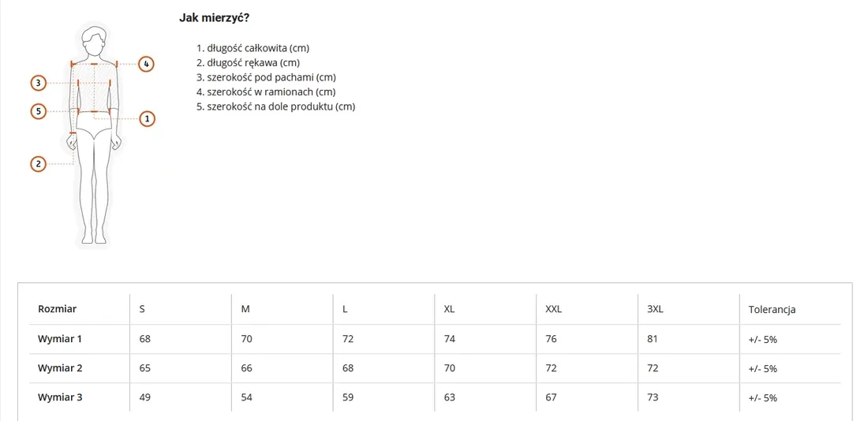Click the "Jak mierzyć?" heading
This screenshot has height=421, width=868.
pyautogui.click(x=214, y=17)
